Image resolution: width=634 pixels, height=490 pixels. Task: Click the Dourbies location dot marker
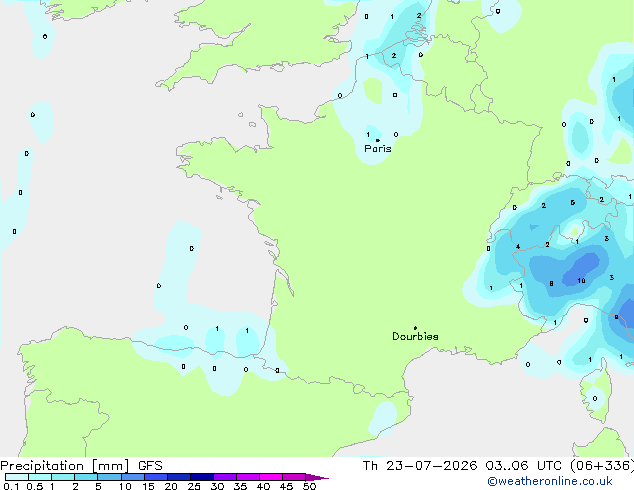tap(415, 328)
